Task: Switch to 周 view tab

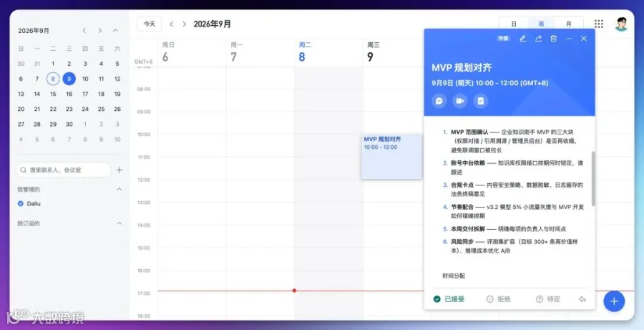Action: pos(541,24)
